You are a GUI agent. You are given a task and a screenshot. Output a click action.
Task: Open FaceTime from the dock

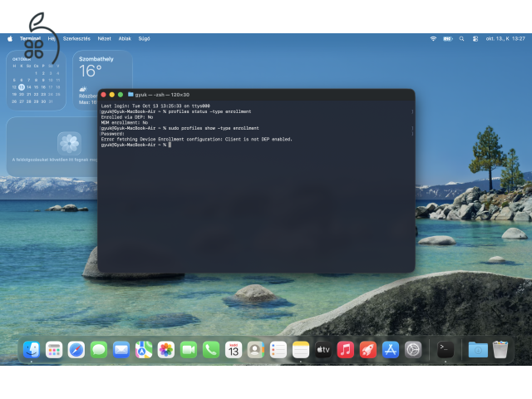click(x=189, y=350)
